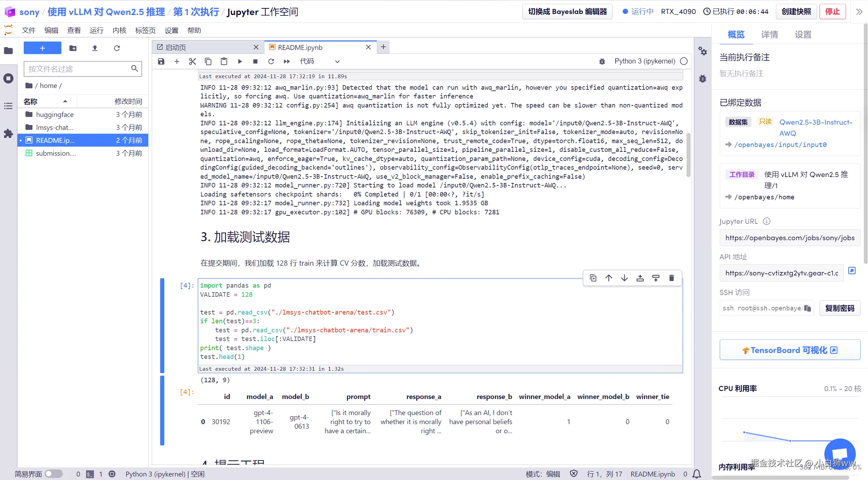Save the notebook with the save icon

point(161,61)
